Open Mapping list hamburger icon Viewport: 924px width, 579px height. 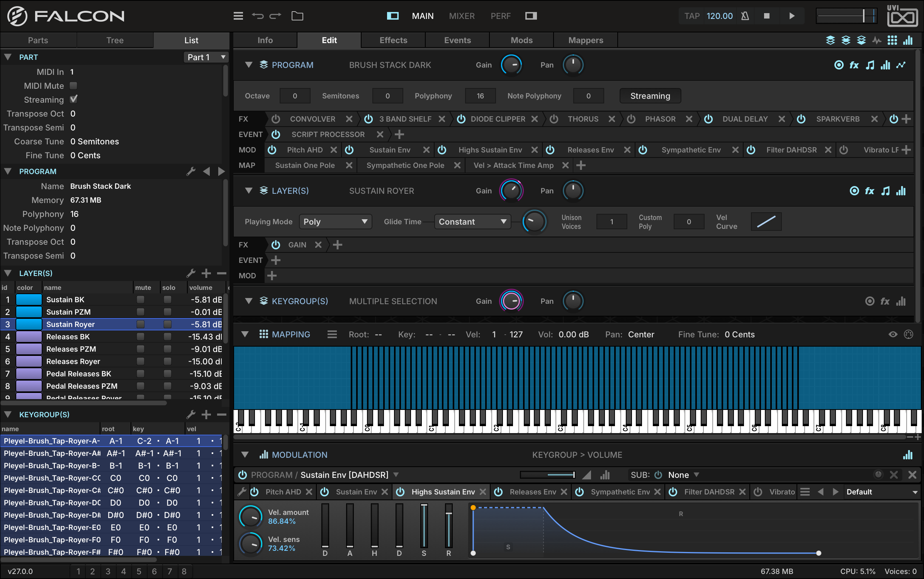point(332,334)
